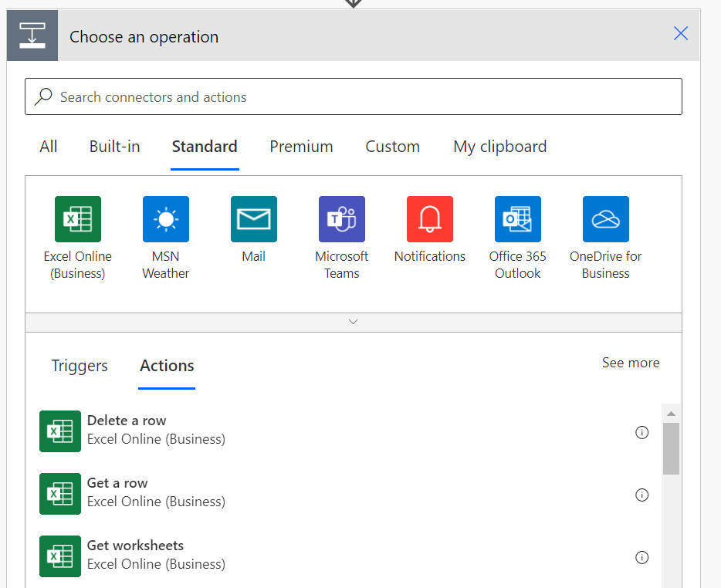Open the Mail connector
721x588 pixels.
pos(254,219)
